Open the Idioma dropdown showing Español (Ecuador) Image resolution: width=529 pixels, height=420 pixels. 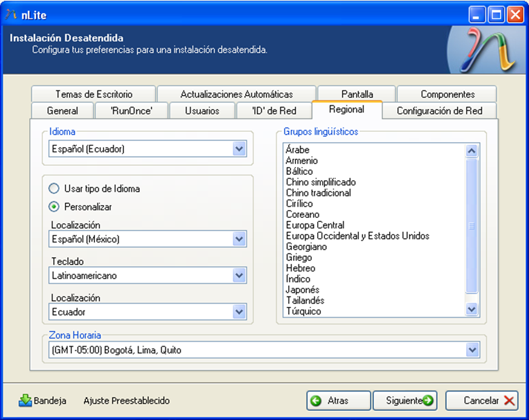[148, 149]
